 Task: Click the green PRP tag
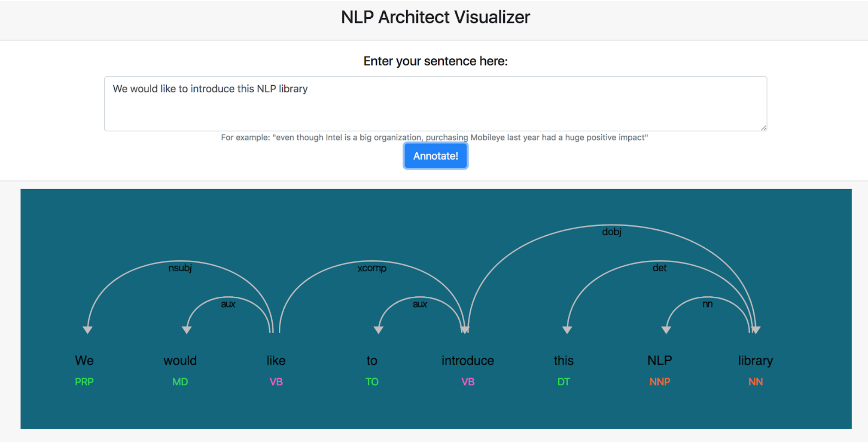84,382
